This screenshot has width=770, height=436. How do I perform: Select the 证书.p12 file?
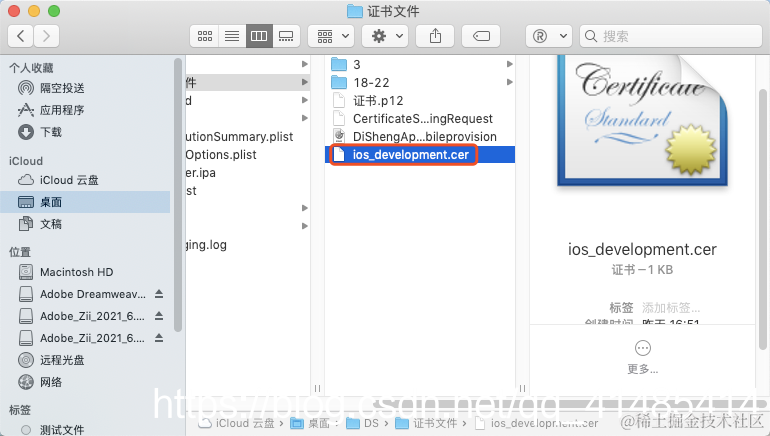(368, 101)
